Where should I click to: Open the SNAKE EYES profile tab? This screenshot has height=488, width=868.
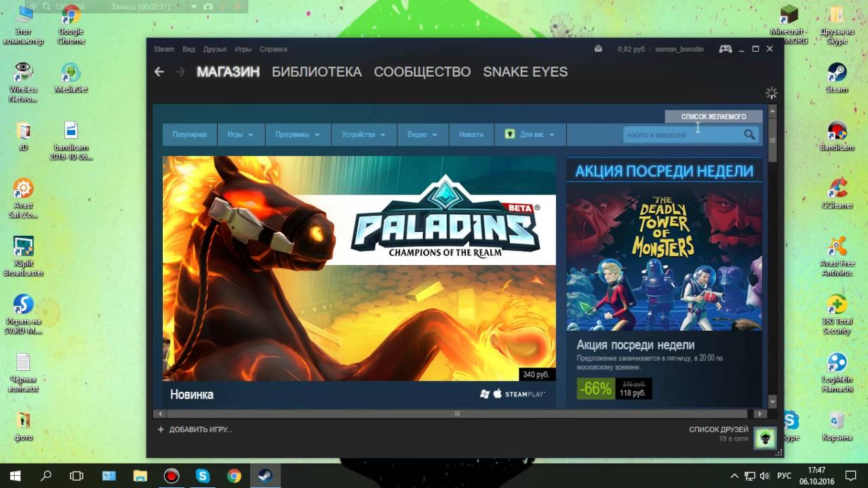click(x=525, y=72)
